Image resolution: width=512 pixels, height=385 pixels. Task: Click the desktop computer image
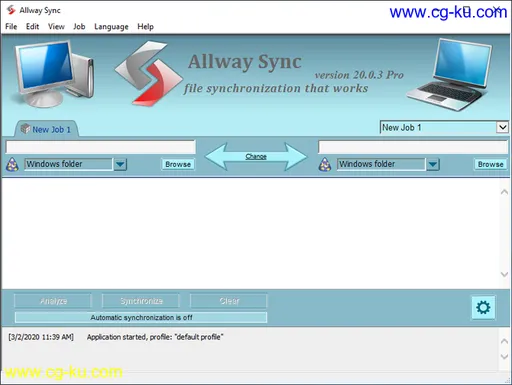pyautogui.click(x=53, y=73)
